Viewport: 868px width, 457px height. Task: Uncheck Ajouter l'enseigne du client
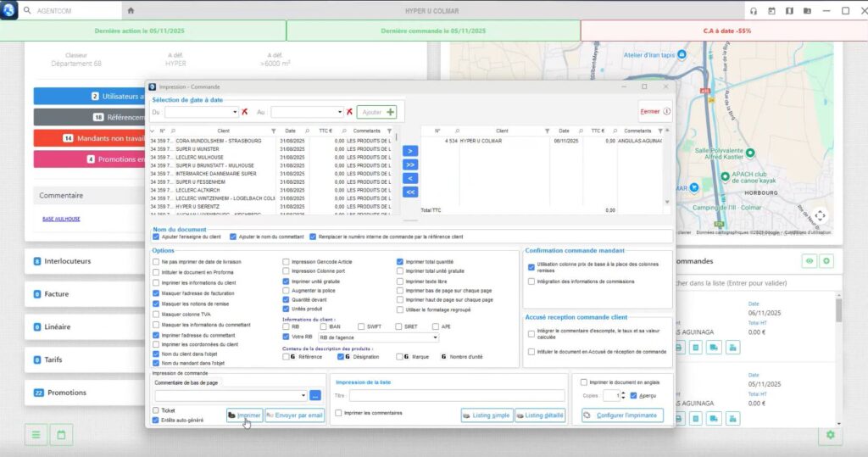click(156, 237)
